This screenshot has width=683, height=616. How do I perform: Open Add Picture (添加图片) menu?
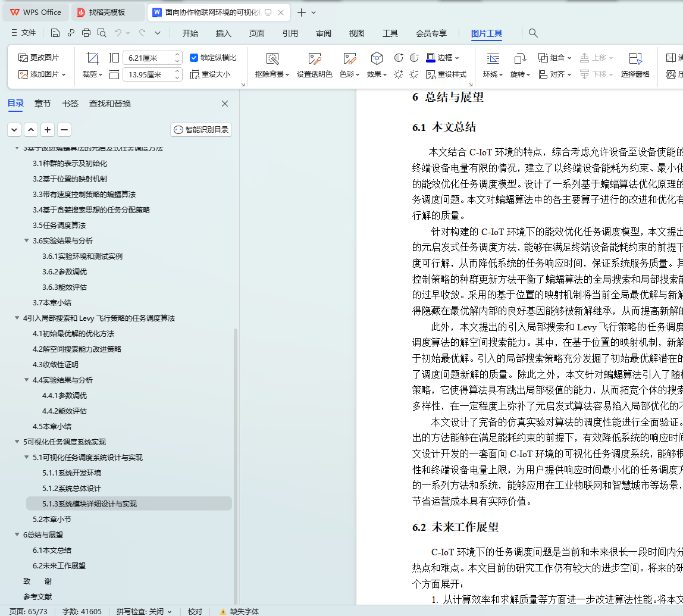[42, 74]
